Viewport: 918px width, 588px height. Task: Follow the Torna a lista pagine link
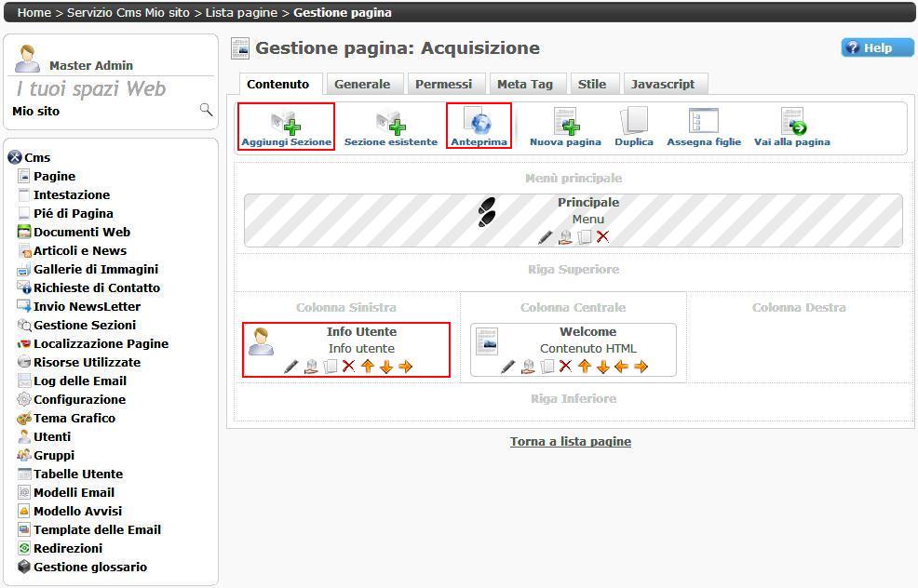click(570, 441)
